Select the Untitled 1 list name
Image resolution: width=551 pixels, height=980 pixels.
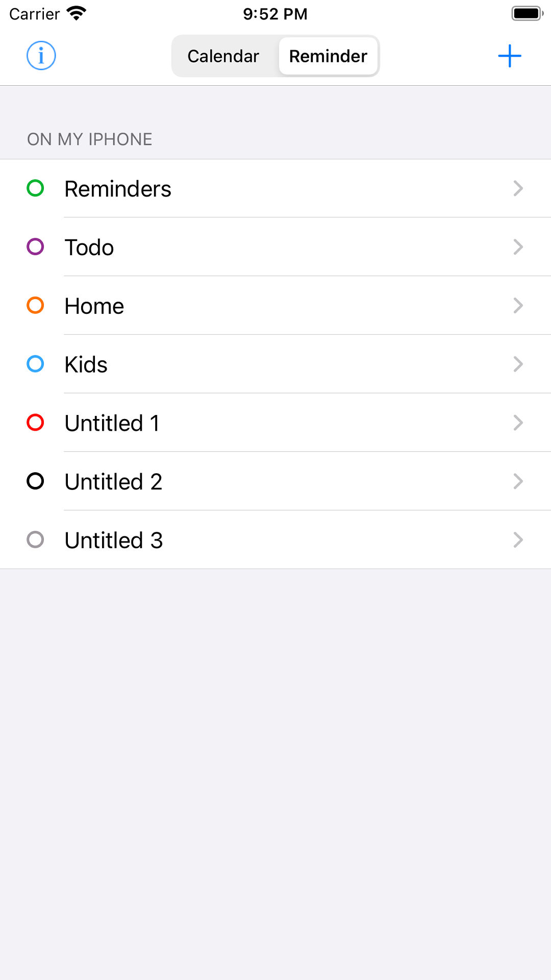click(x=112, y=423)
